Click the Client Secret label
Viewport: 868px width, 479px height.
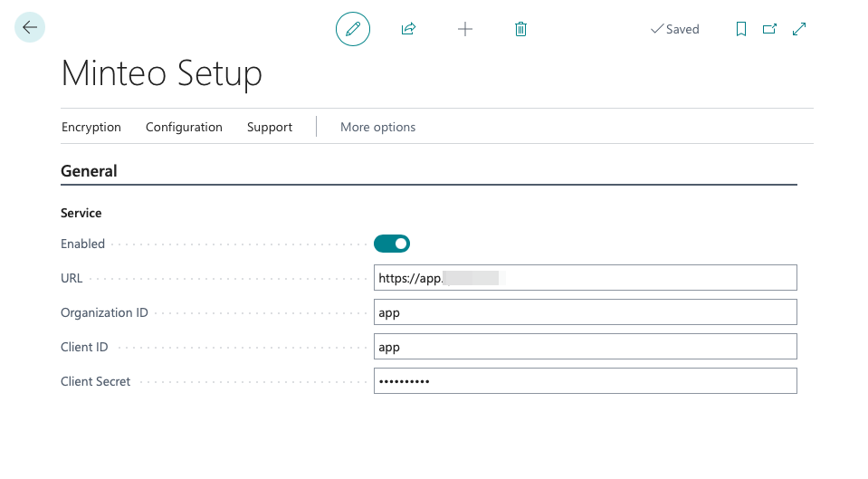95,381
